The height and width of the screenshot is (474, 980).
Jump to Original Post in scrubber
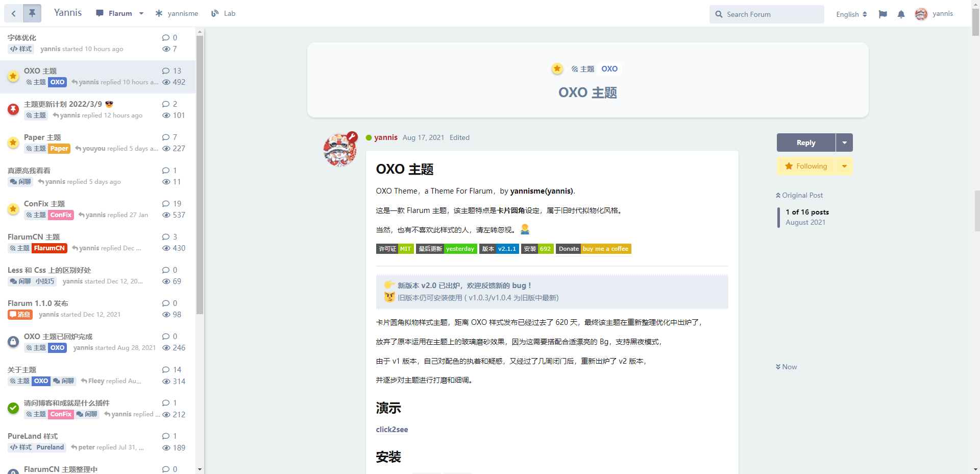tap(799, 195)
